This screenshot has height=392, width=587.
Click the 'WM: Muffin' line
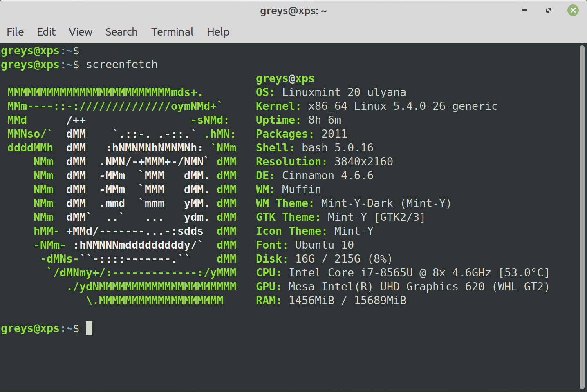point(289,189)
